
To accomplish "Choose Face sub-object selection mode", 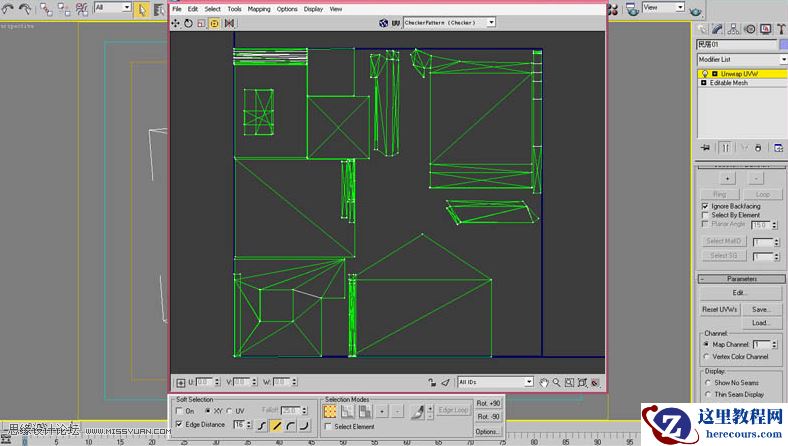I will [x=365, y=412].
